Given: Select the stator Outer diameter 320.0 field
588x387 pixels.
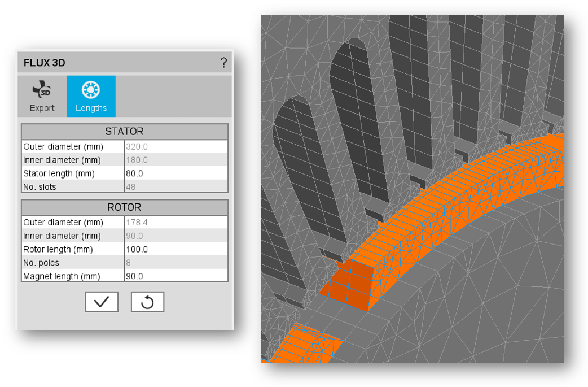Looking at the screenshot, I should (175, 146).
